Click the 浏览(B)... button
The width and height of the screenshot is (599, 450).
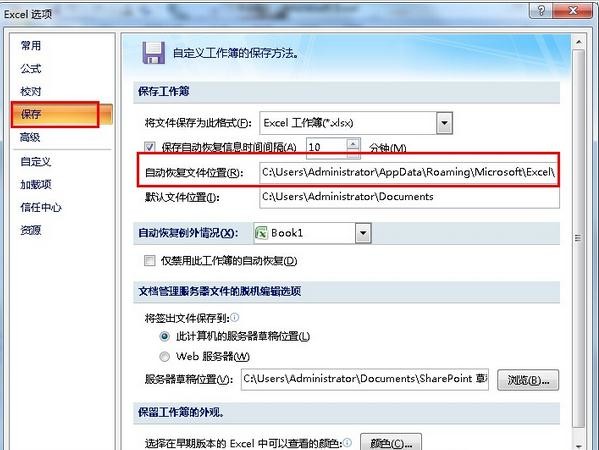(x=528, y=380)
